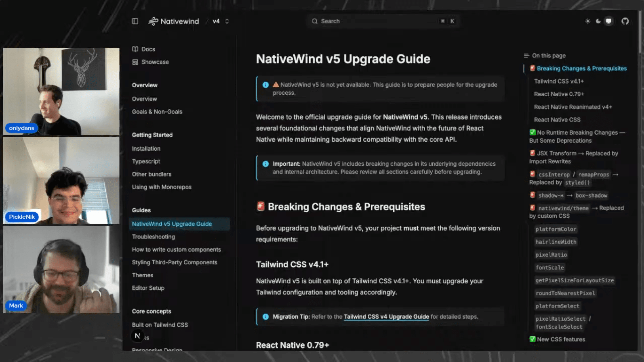Select the sun icon for light theme
Viewport: 644px width, 362px height.
(588, 21)
